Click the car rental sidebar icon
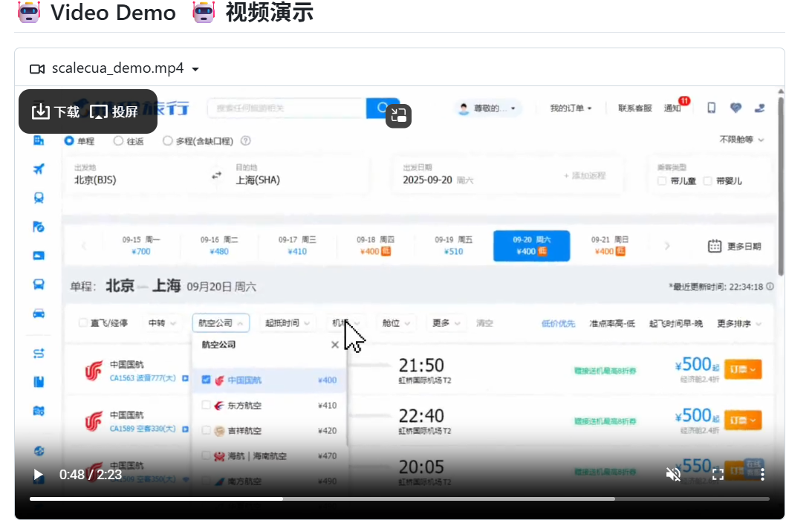Image resolution: width=812 pixels, height=529 pixels. pos(39,314)
